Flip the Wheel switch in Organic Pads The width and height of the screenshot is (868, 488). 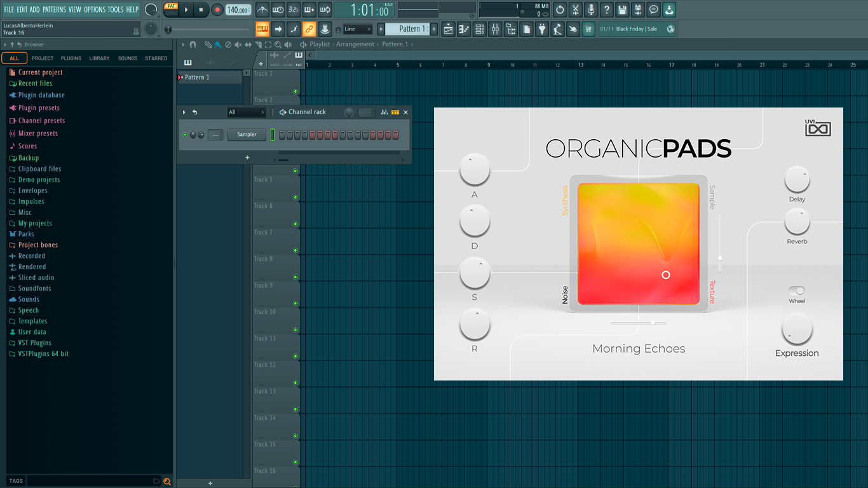(797, 290)
